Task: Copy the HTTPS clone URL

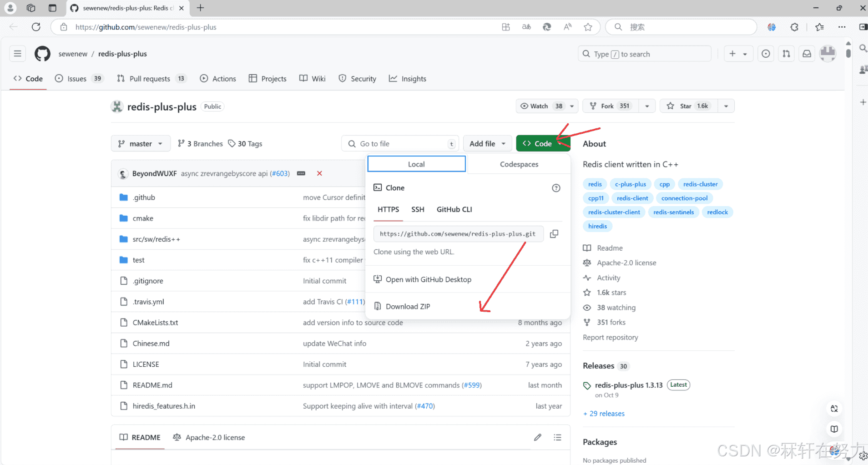Action: pyautogui.click(x=554, y=234)
